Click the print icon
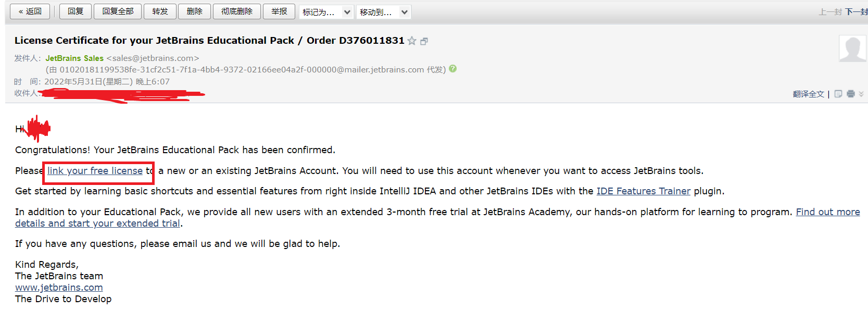 [851, 94]
